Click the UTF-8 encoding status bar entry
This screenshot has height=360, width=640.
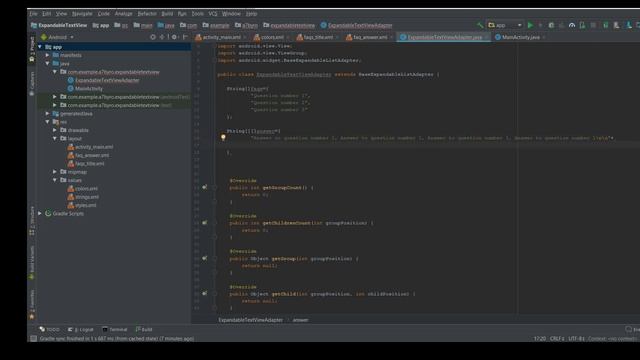576,339
